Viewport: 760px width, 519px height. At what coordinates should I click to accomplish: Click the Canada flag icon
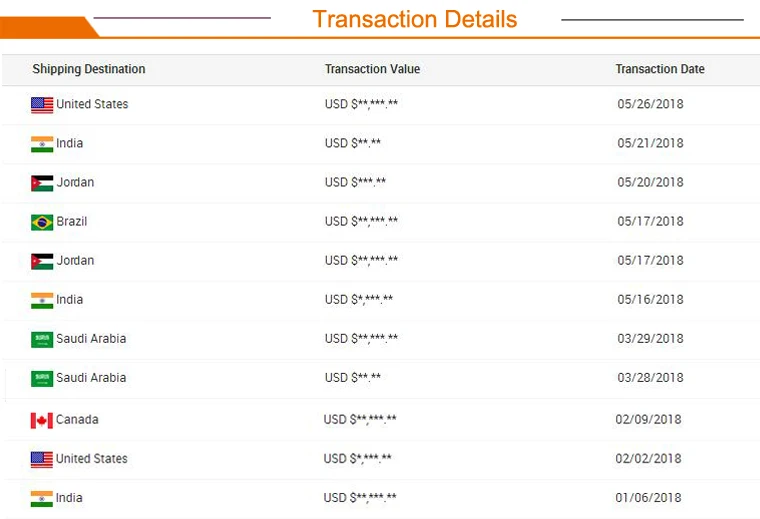pos(42,420)
